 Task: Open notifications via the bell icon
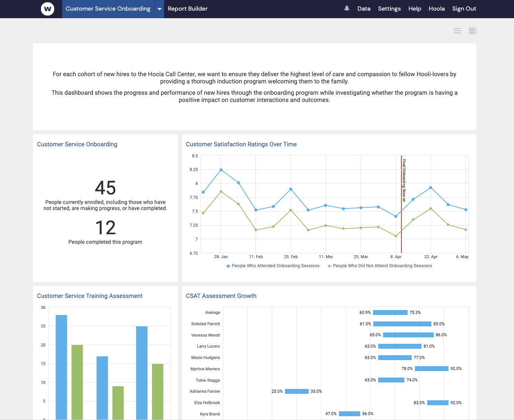click(x=346, y=8)
